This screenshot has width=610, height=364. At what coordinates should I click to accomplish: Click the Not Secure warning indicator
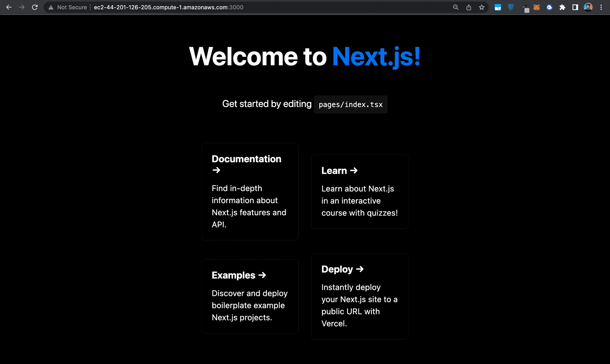pos(51,7)
